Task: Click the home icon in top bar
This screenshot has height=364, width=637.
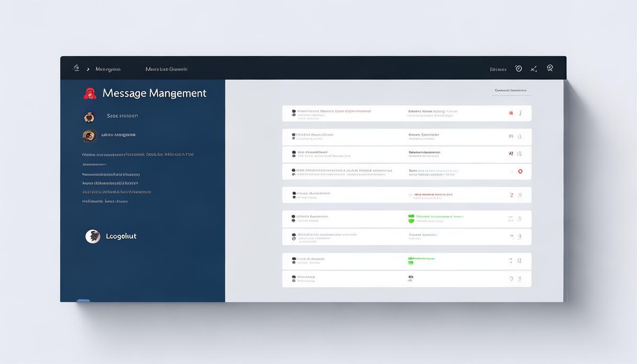Action: pos(76,68)
